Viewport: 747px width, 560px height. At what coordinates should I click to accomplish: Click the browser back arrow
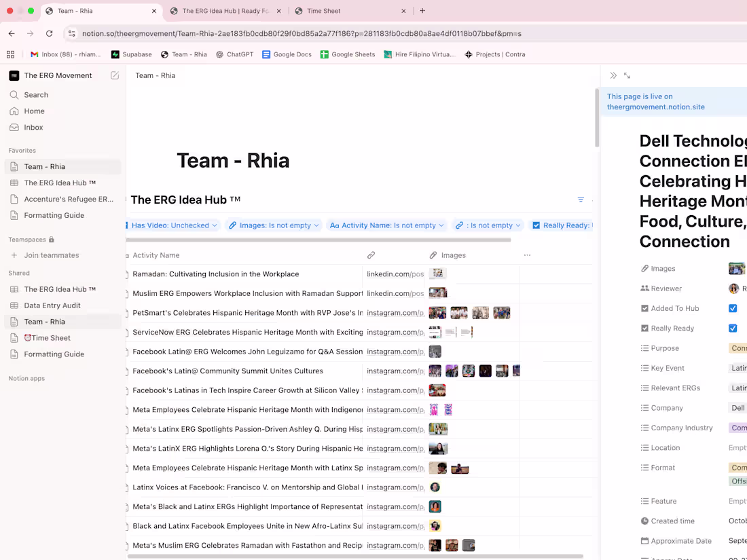12,33
